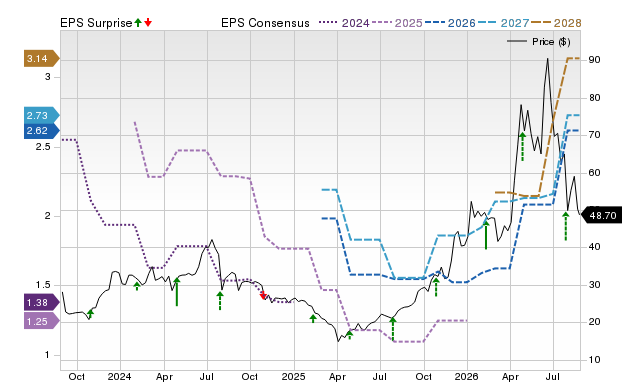
Task: Click the 60 label on the price axis
Action: (x=594, y=173)
